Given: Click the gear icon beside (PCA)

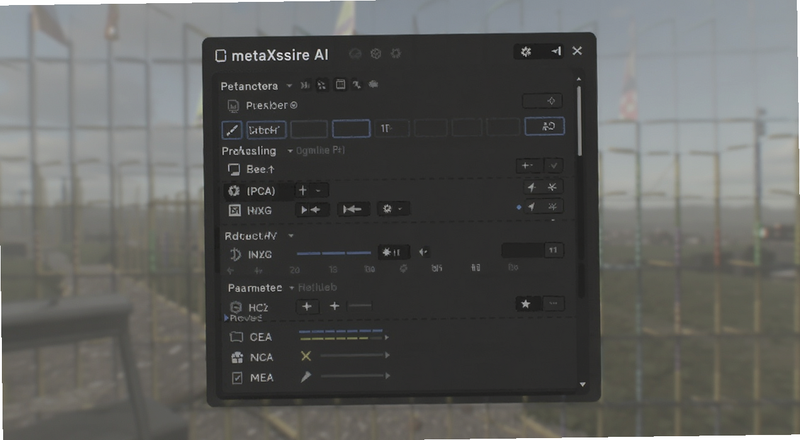Looking at the screenshot, I should [x=234, y=191].
